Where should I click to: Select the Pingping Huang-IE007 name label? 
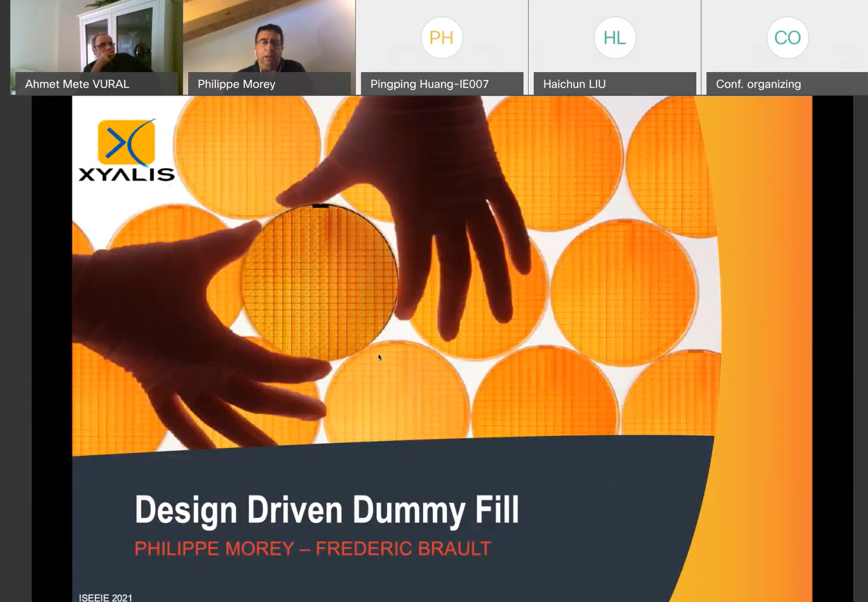coord(429,84)
